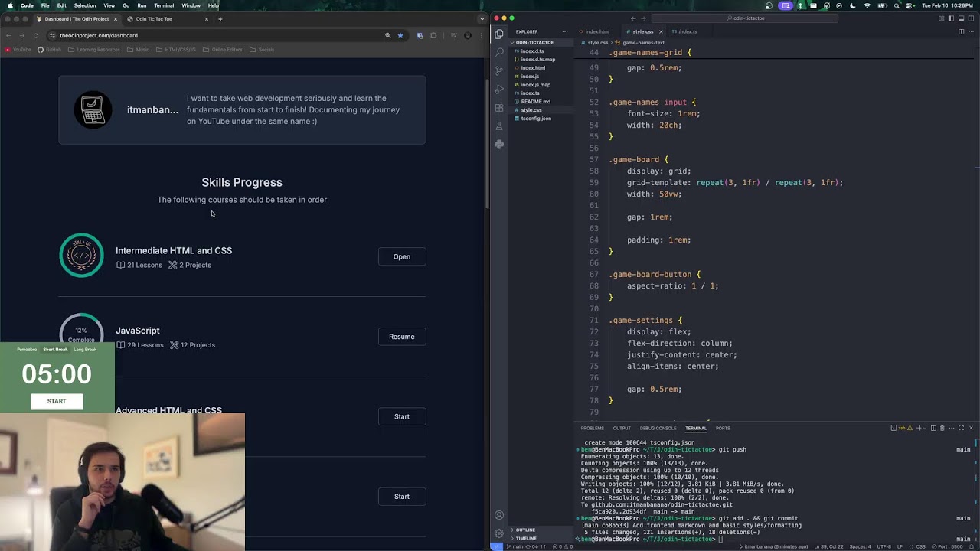Close the terminal panel with the X icon
This screenshot has width=980, height=551.
(x=971, y=428)
